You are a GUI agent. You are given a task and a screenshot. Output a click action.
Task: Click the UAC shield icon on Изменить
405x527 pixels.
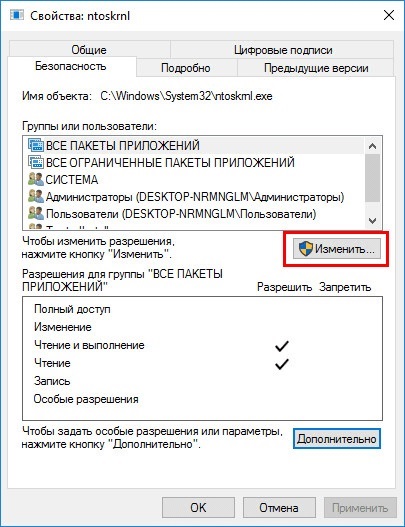click(x=306, y=249)
